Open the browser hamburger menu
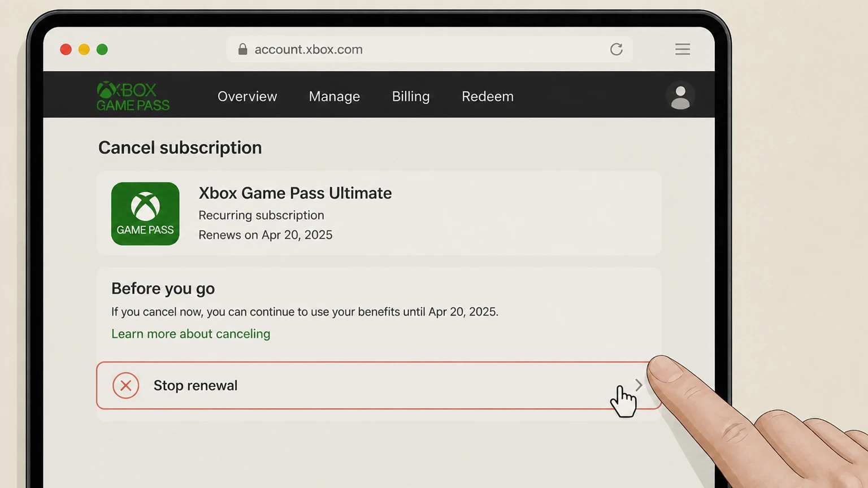Image resolution: width=868 pixels, height=488 pixels. point(683,49)
